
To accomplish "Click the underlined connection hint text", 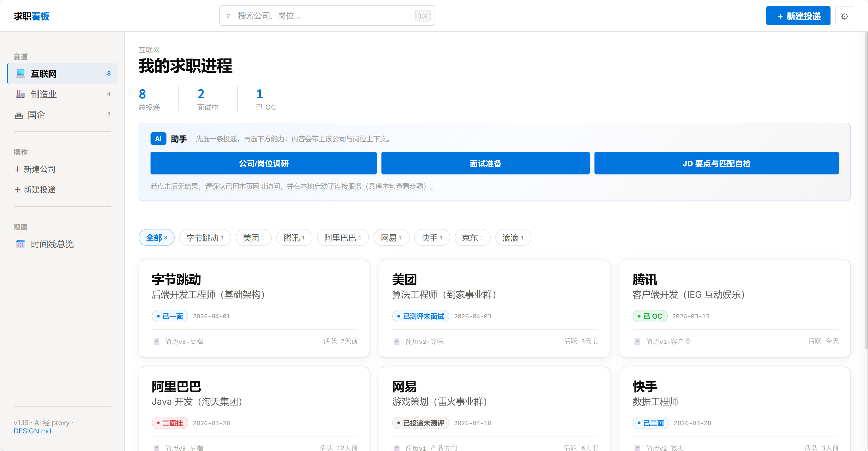I will point(293,186).
